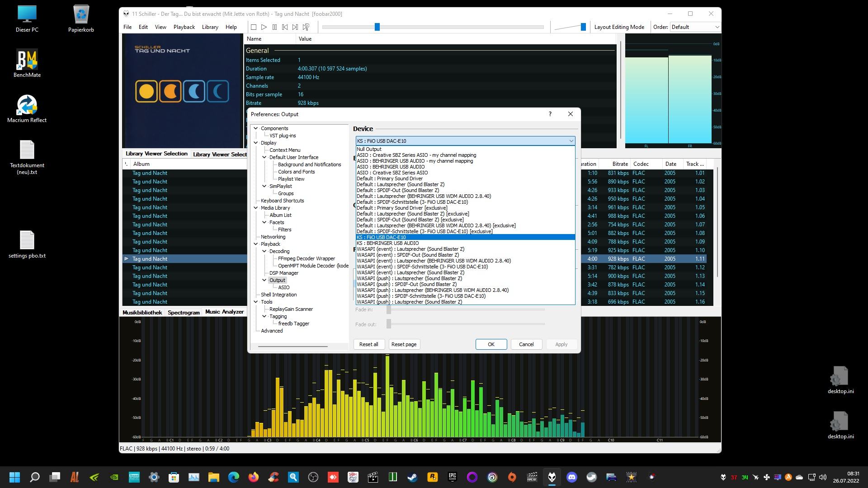Switch to the Musikbibliothek tab
This screenshot has width=868, height=488.
[142, 312]
